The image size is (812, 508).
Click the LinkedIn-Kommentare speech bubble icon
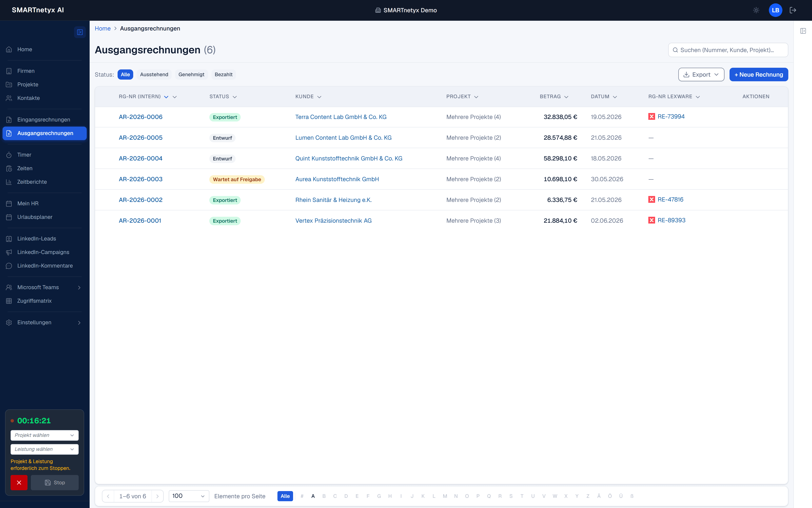[9, 266]
